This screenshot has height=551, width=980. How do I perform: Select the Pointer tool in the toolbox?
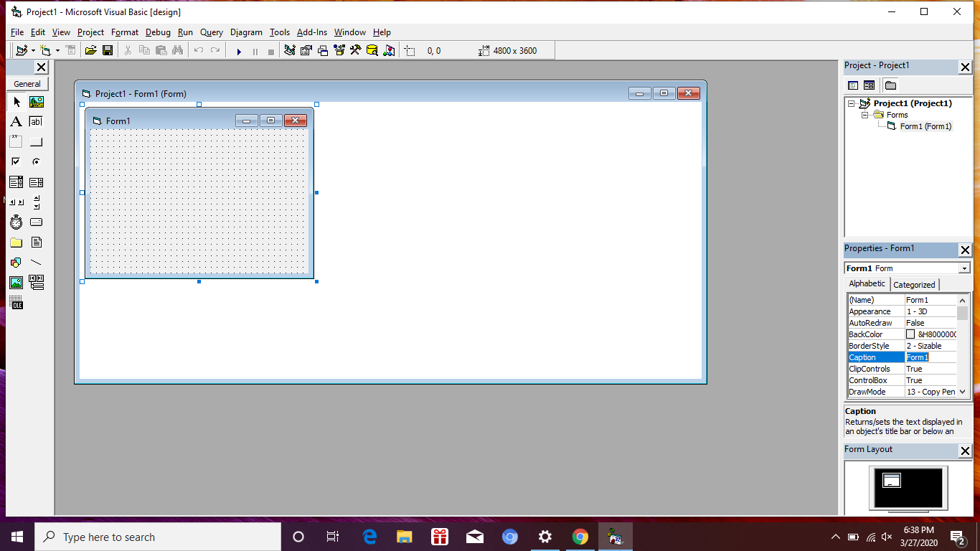click(17, 102)
